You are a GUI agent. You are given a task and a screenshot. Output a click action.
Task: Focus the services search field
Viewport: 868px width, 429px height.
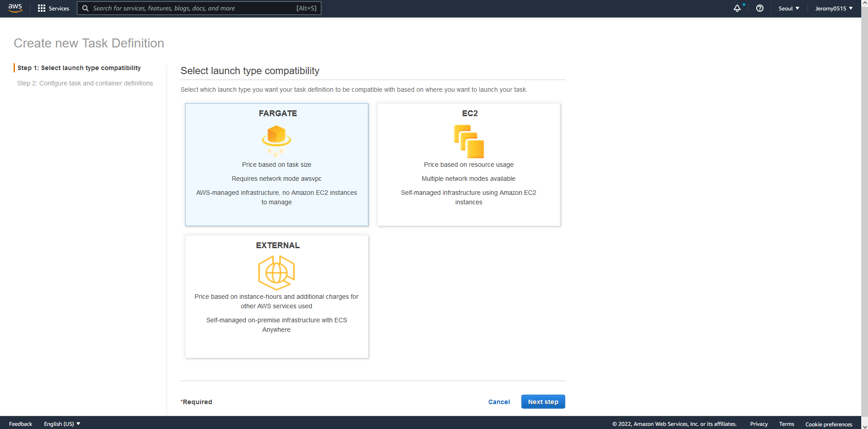click(199, 8)
